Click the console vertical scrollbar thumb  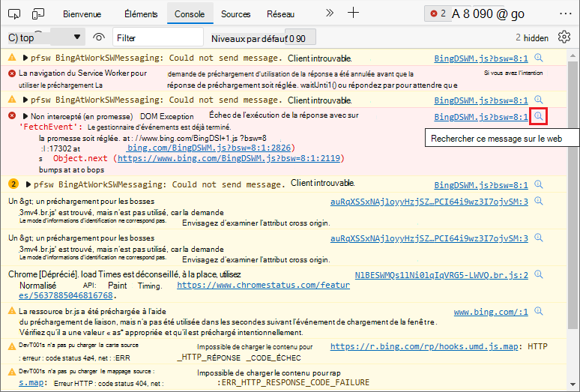[573, 195]
